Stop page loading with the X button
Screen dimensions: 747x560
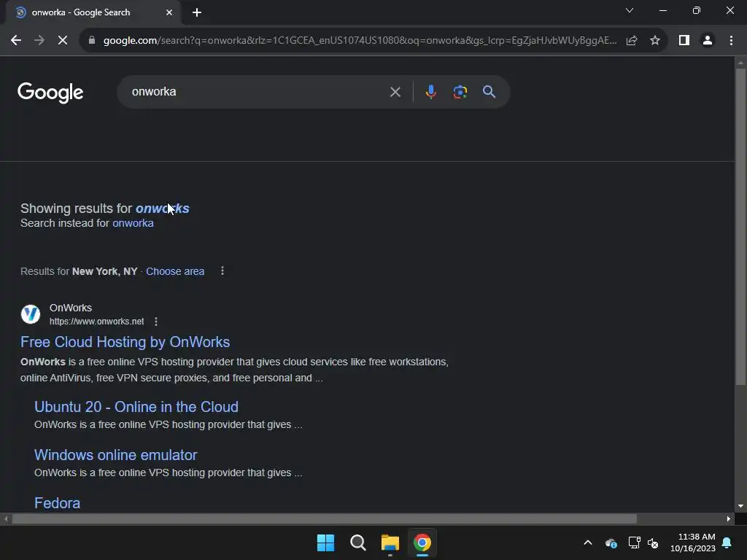63,41
